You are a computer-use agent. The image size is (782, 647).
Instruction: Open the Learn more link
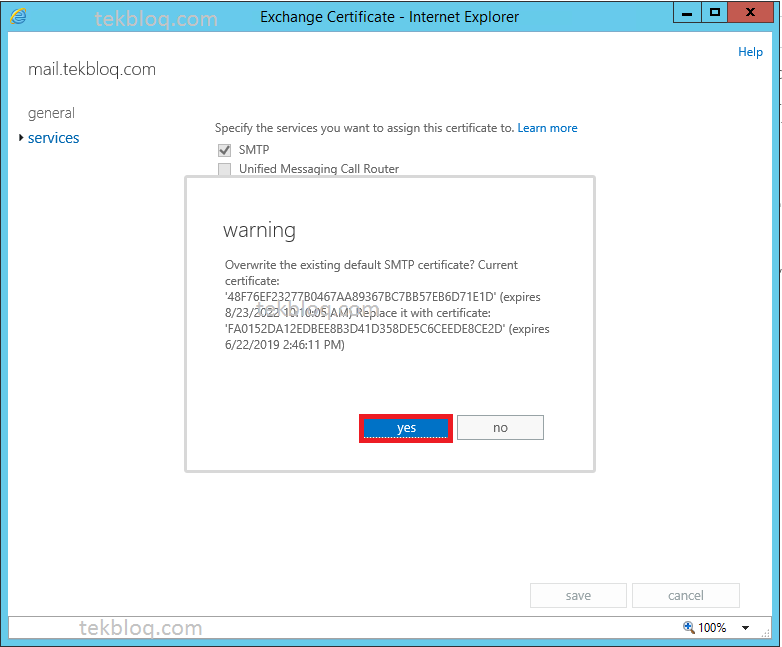pos(547,128)
